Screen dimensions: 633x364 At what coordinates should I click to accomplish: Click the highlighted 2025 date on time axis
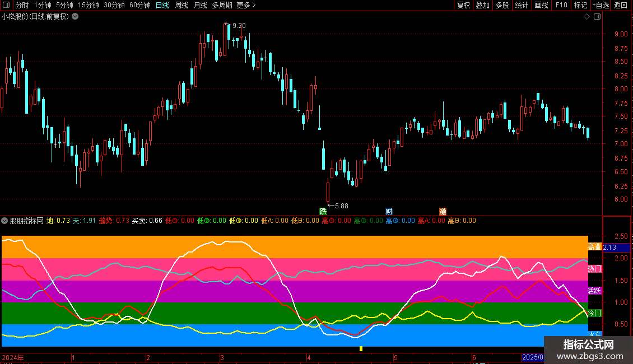(x=533, y=357)
